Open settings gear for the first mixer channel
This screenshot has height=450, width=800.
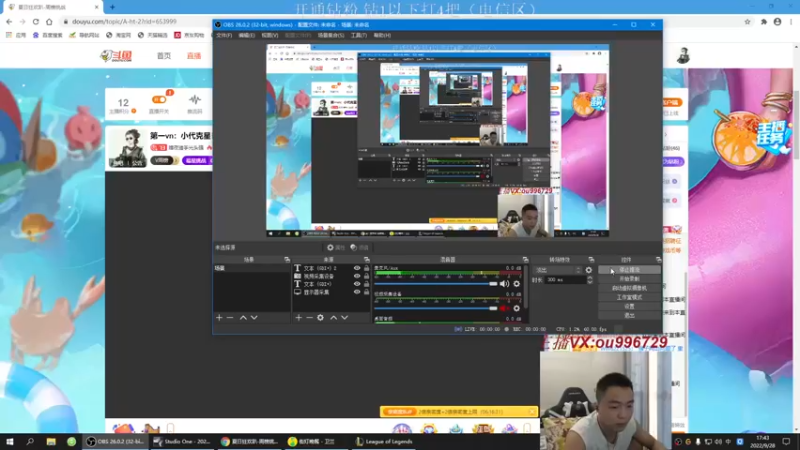(x=516, y=284)
